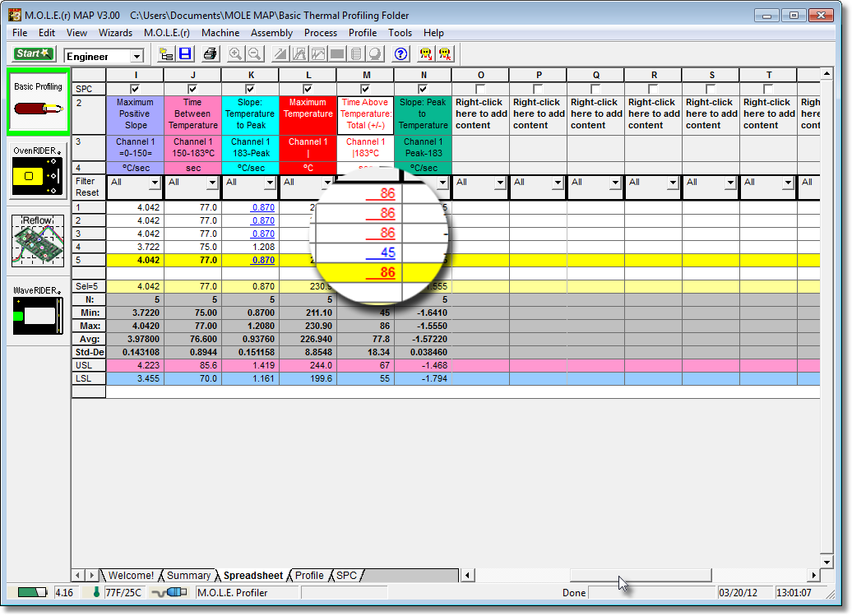Click the Filter Reset cell

[x=89, y=188]
